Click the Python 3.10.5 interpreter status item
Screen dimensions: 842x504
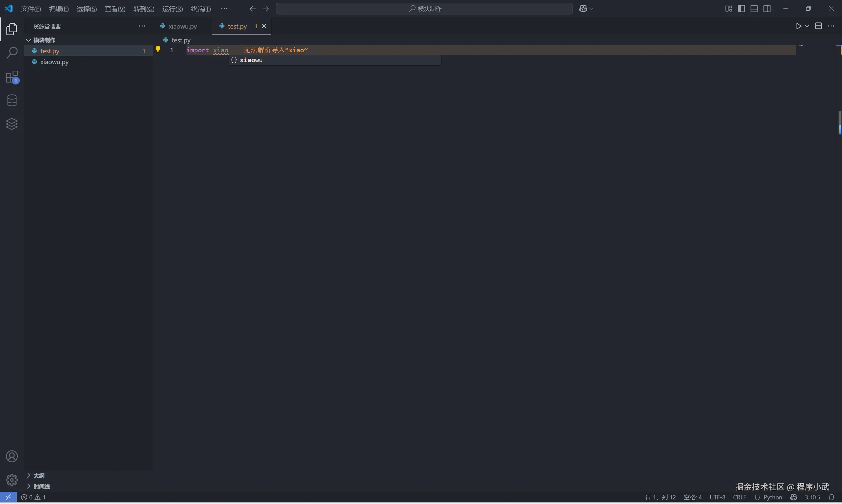(812, 497)
